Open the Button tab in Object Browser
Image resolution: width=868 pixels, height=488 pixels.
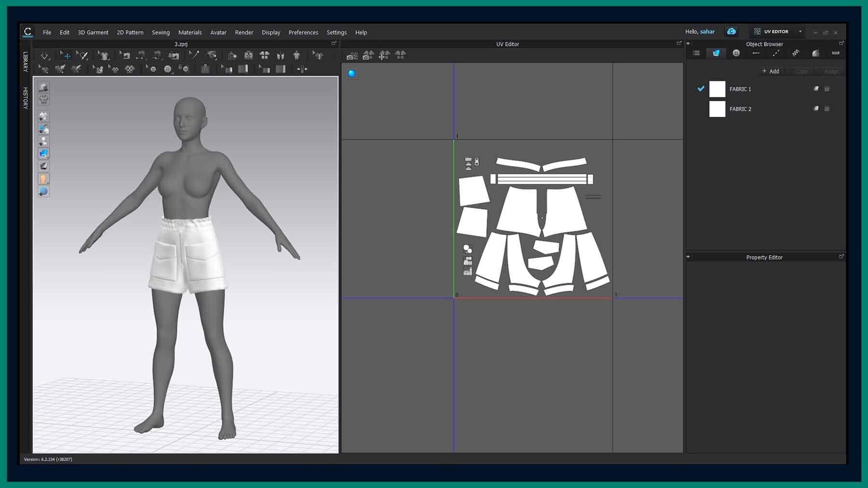736,53
